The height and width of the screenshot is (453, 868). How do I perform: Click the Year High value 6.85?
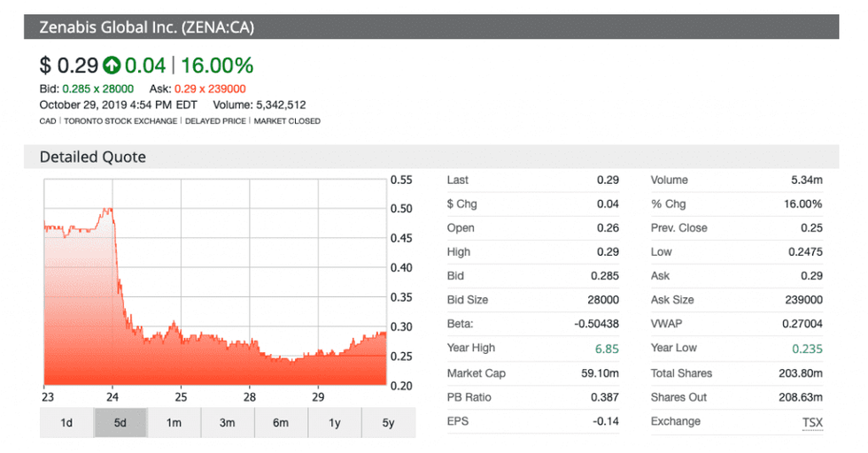click(x=607, y=349)
